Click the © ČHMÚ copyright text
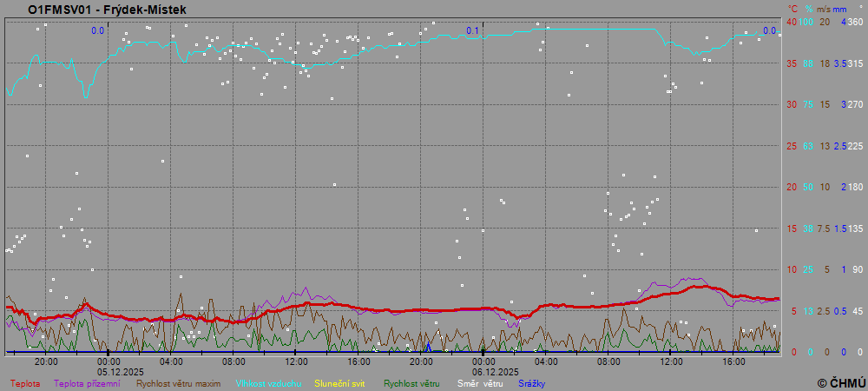Viewport: 868px width, 391px height. click(841, 382)
